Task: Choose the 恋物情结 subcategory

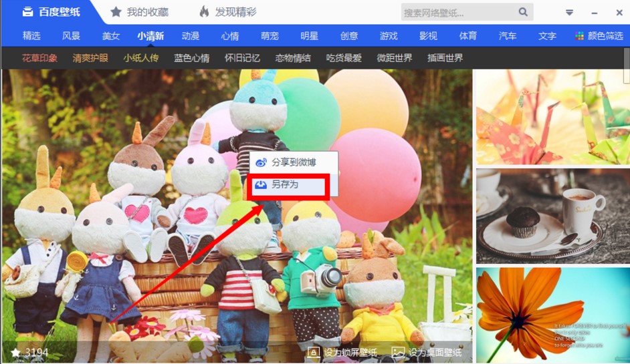Action: (x=293, y=58)
